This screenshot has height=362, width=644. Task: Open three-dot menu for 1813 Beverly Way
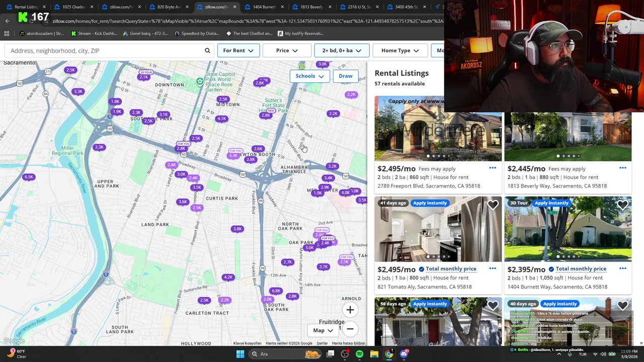[x=622, y=168]
